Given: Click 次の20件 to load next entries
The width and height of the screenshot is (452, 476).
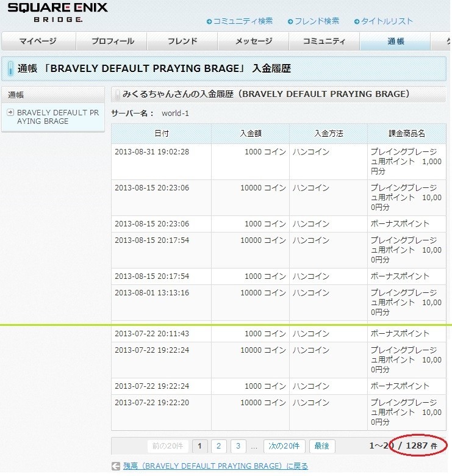Looking at the screenshot, I should [285, 445].
